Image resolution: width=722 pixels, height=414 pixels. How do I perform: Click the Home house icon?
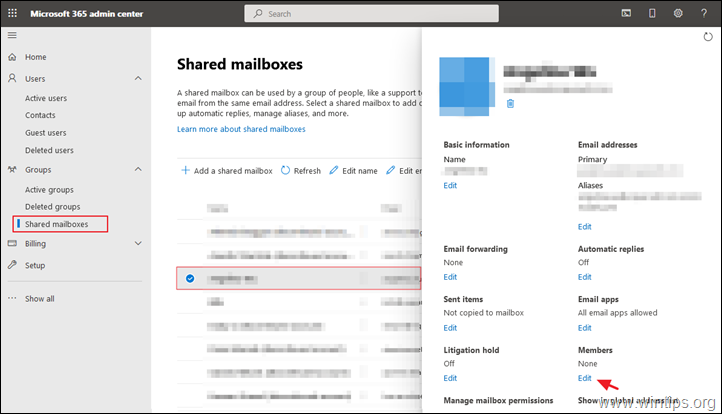pos(12,57)
